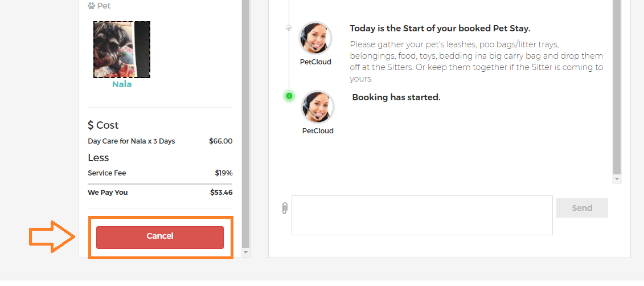Click the Day Care for Nala cost line
This screenshot has height=286, width=644.
pyautogui.click(x=160, y=141)
